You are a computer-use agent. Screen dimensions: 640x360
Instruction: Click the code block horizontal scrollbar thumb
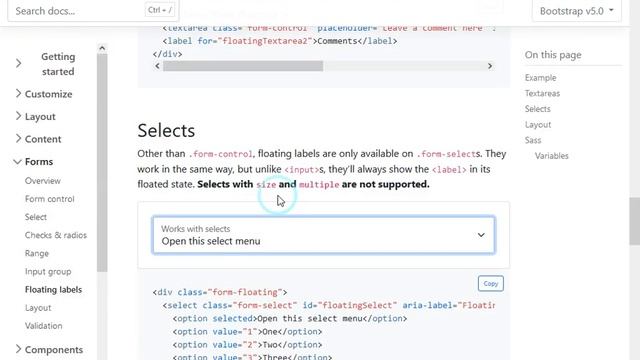[243, 66]
